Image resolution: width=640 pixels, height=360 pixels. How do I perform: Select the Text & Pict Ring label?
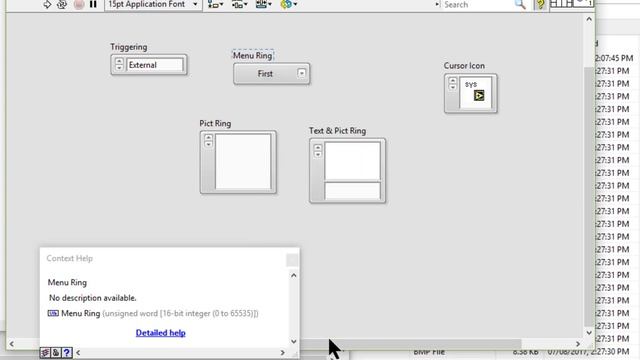pyautogui.click(x=337, y=131)
